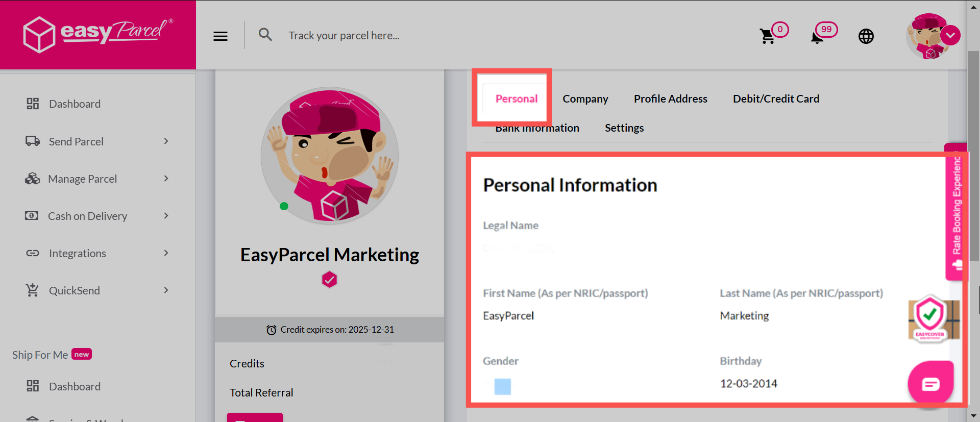Open the Cash on Delivery menu item
Viewport: 980px width, 422px height.
pyautogui.click(x=87, y=216)
